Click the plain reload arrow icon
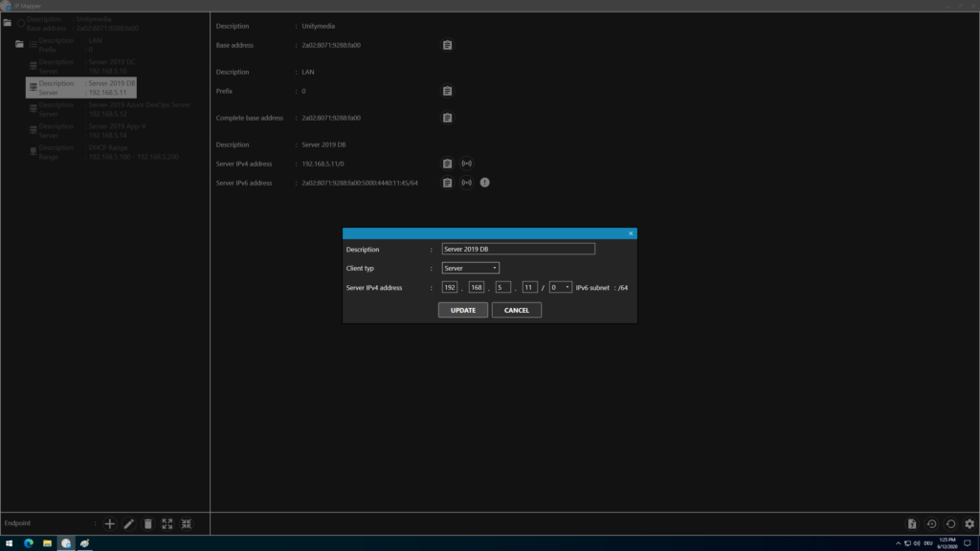 (x=950, y=523)
